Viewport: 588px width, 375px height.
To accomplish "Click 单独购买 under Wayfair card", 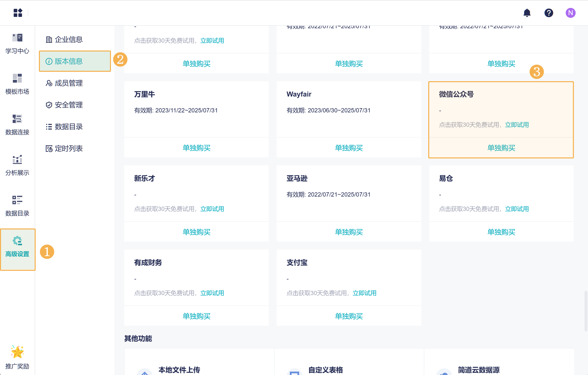I will point(349,148).
